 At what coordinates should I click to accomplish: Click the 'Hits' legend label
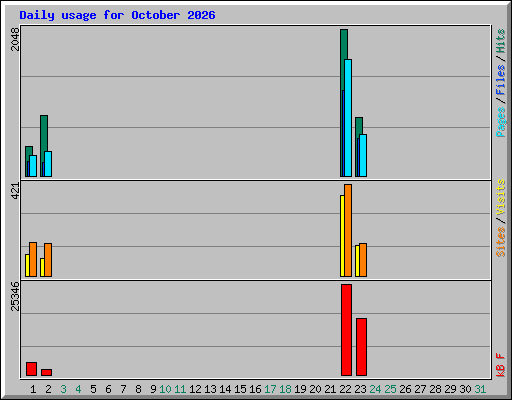tap(500, 41)
